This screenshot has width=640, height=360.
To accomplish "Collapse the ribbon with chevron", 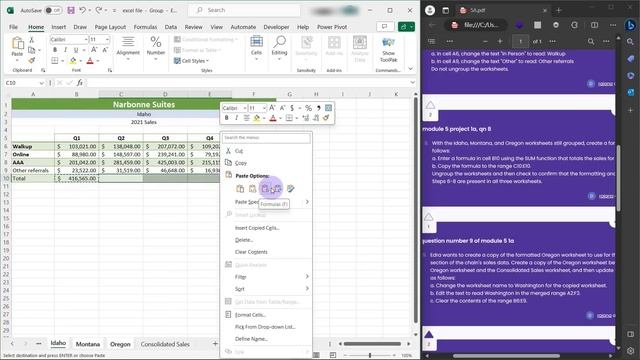I will pyautogui.click(x=411, y=69).
